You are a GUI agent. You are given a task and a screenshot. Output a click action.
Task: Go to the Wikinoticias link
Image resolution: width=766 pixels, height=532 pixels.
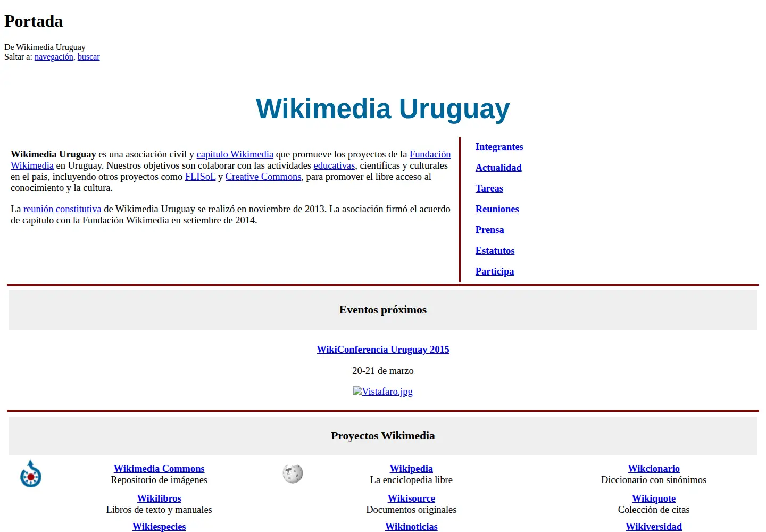pyautogui.click(x=411, y=527)
